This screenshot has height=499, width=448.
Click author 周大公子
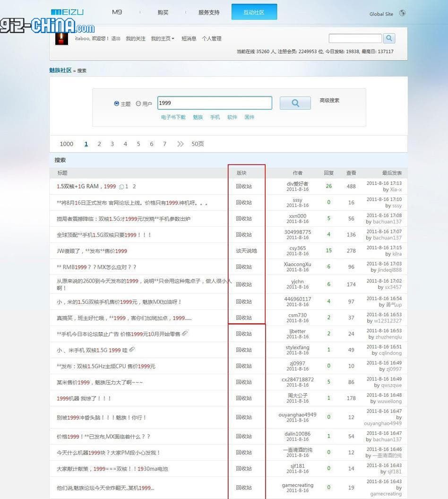(x=298, y=395)
